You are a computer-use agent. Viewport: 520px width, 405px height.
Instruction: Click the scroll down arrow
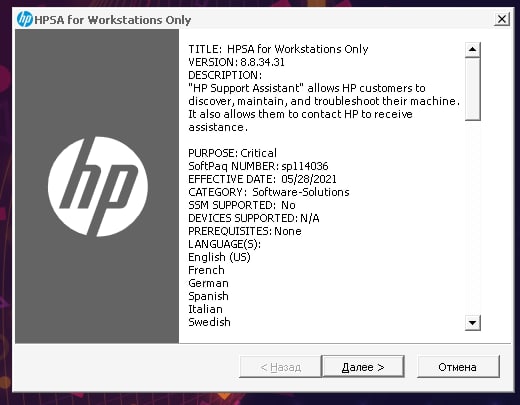pos(472,323)
